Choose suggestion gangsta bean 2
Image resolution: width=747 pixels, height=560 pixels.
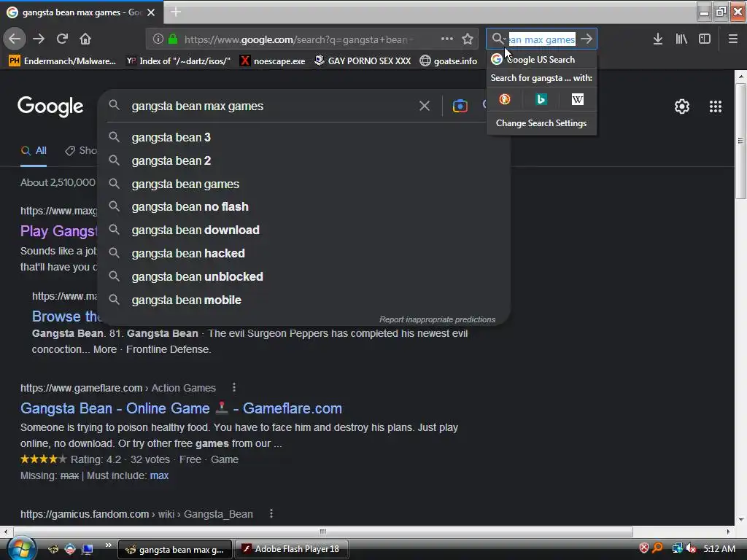pyautogui.click(x=305, y=160)
